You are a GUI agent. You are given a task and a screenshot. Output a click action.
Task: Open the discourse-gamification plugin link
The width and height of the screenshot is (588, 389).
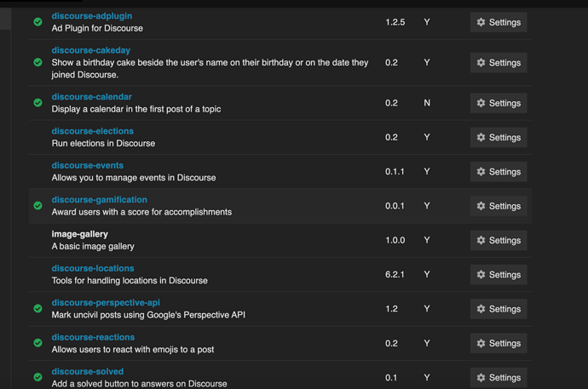(x=100, y=199)
